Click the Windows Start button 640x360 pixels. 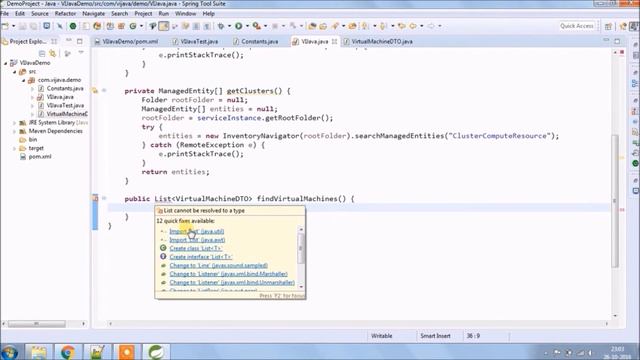point(9,352)
